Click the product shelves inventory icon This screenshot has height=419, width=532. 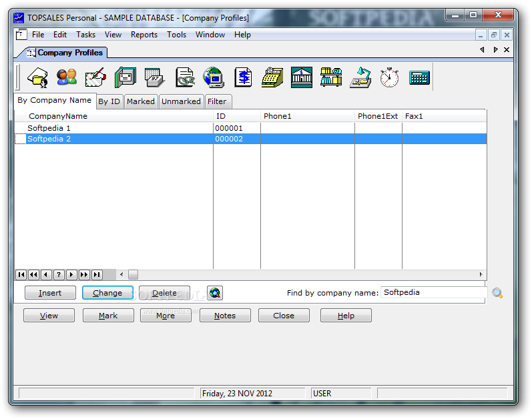coord(331,77)
